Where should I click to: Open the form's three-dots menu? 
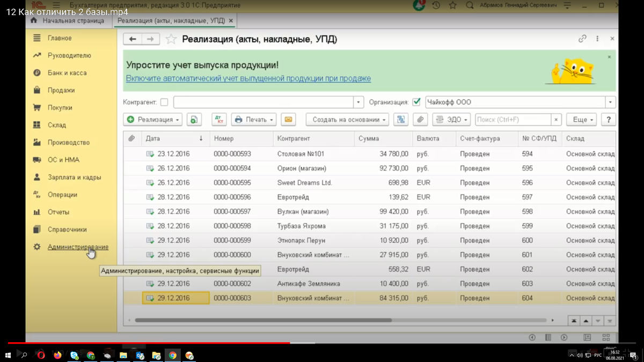point(597,39)
